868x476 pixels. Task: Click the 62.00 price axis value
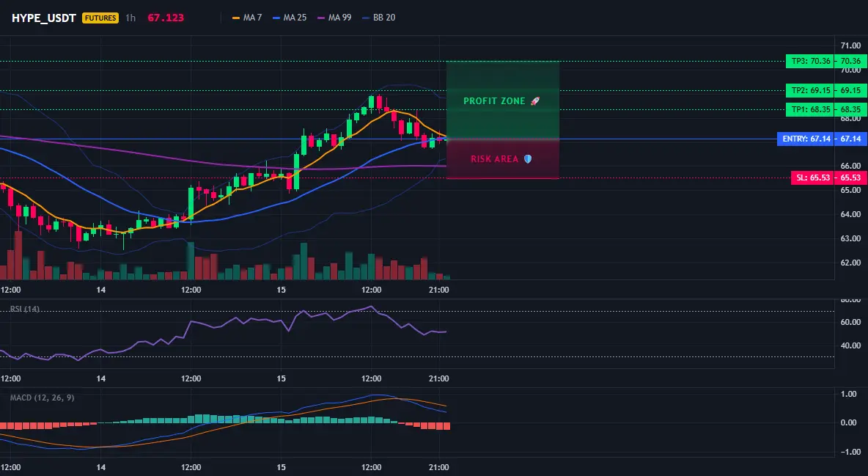point(851,263)
